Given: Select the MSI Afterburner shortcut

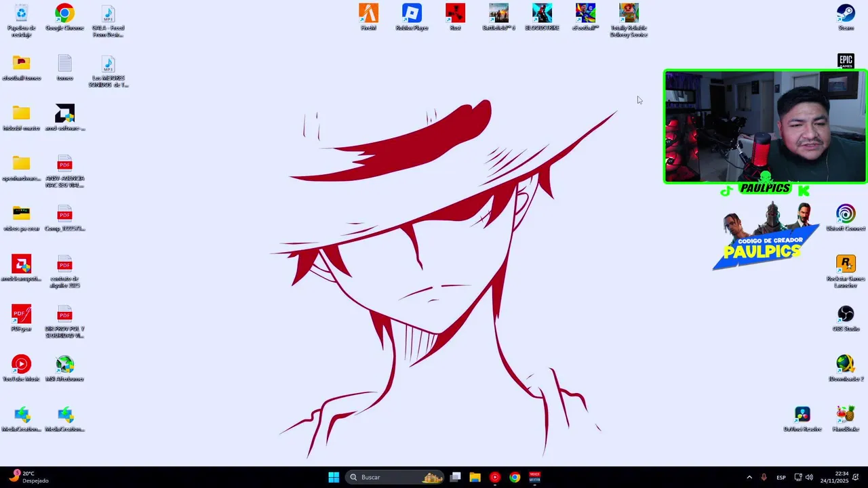Looking at the screenshot, I should (64, 369).
